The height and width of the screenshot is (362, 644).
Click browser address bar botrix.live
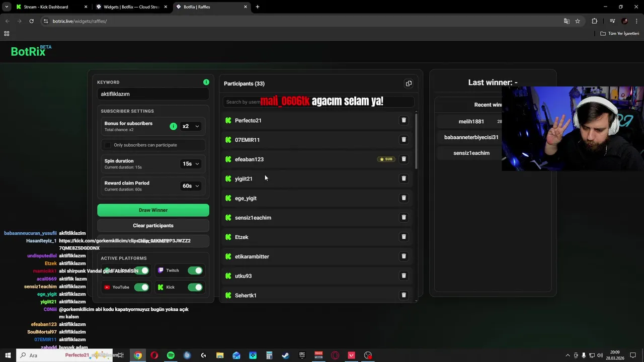click(302, 21)
